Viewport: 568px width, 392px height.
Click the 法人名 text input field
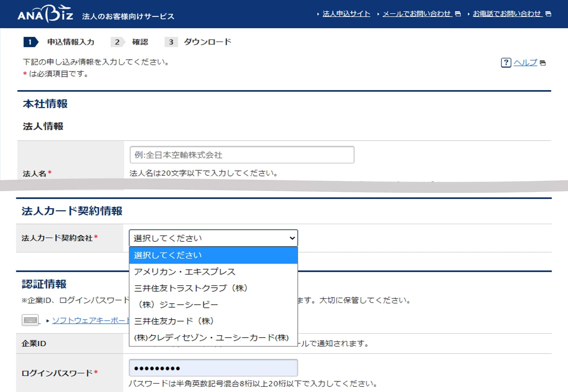pyautogui.click(x=242, y=155)
